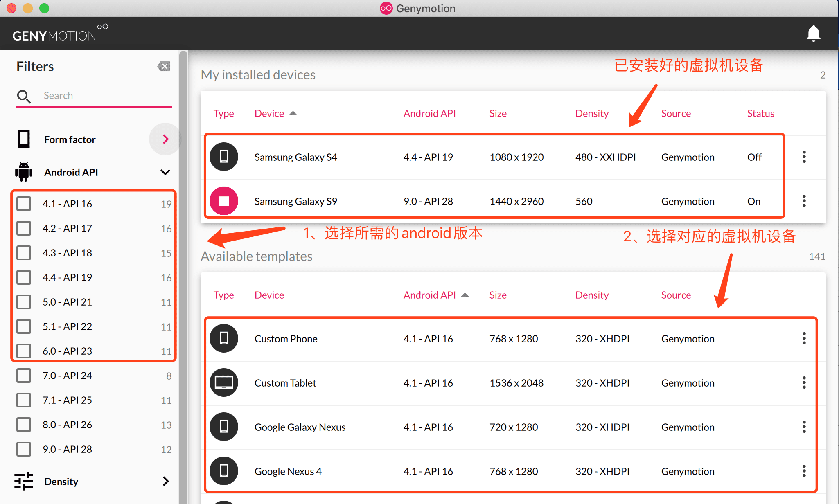Collapse the Android API filter section
This screenshot has width=839, height=504.
click(165, 172)
